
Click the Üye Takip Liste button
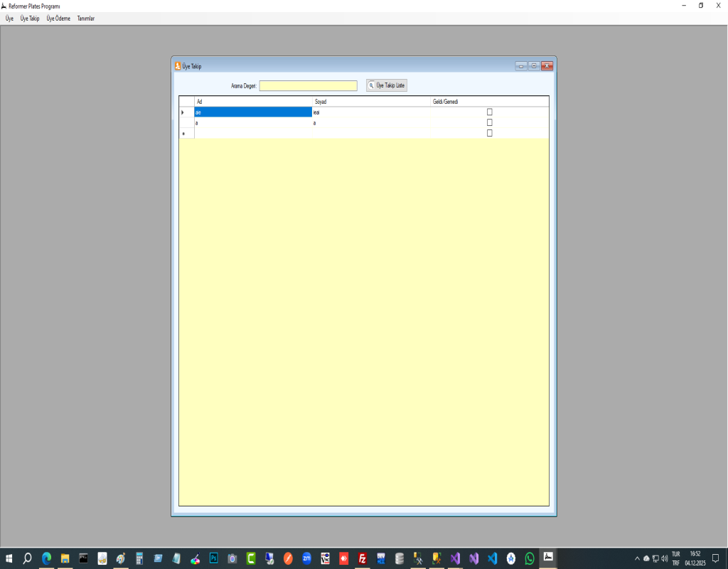[x=387, y=85]
